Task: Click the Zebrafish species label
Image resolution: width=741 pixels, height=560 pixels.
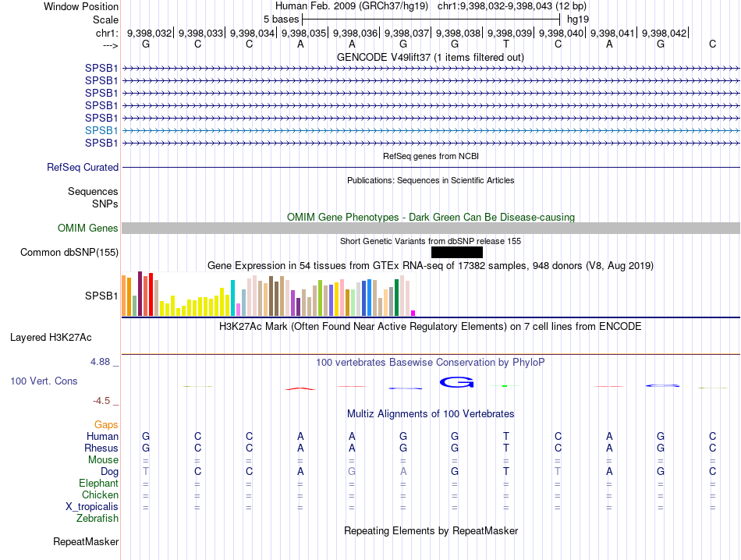Action: point(97,519)
